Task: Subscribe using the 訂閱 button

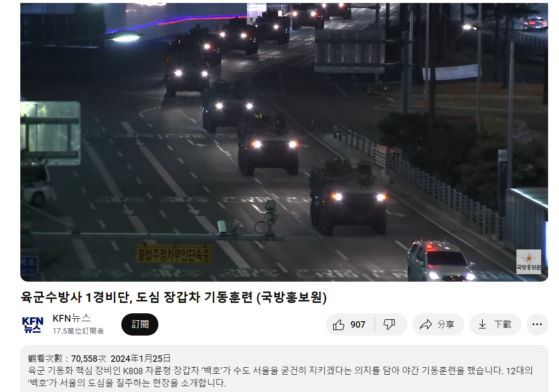Action: click(x=140, y=324)
